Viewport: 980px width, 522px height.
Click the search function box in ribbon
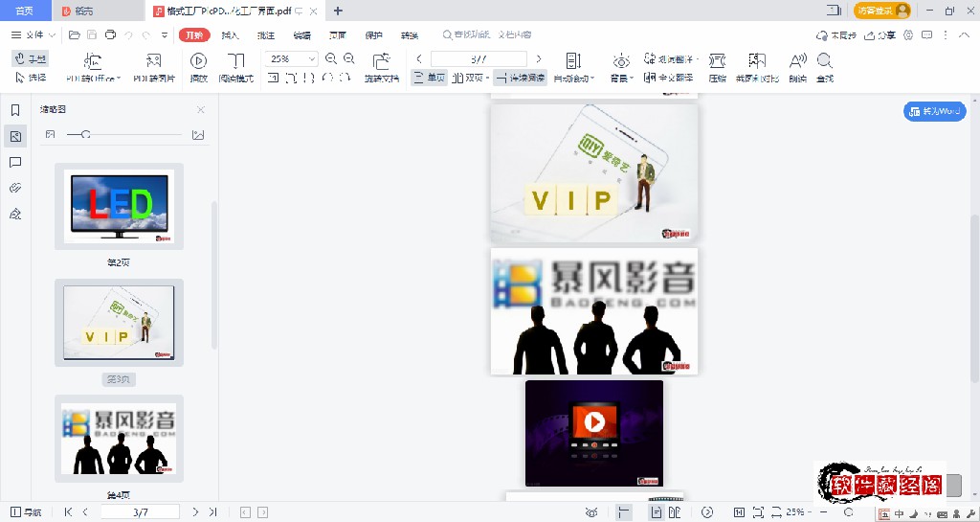tap(487, 35)
